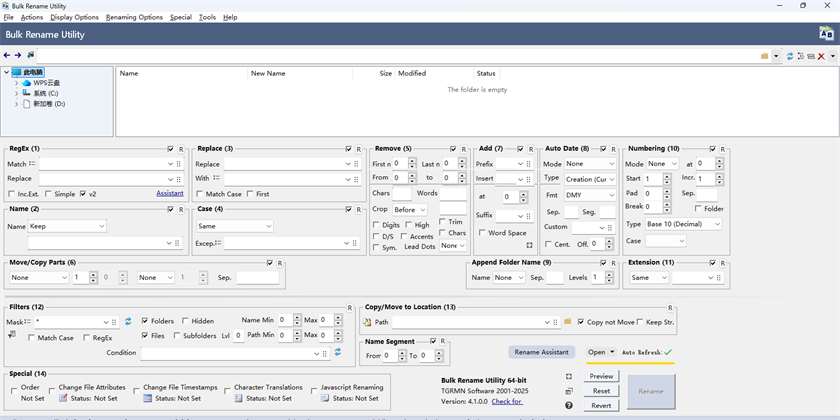Click the browse folder icon in Copy/Move section

(x=567, y=322)
